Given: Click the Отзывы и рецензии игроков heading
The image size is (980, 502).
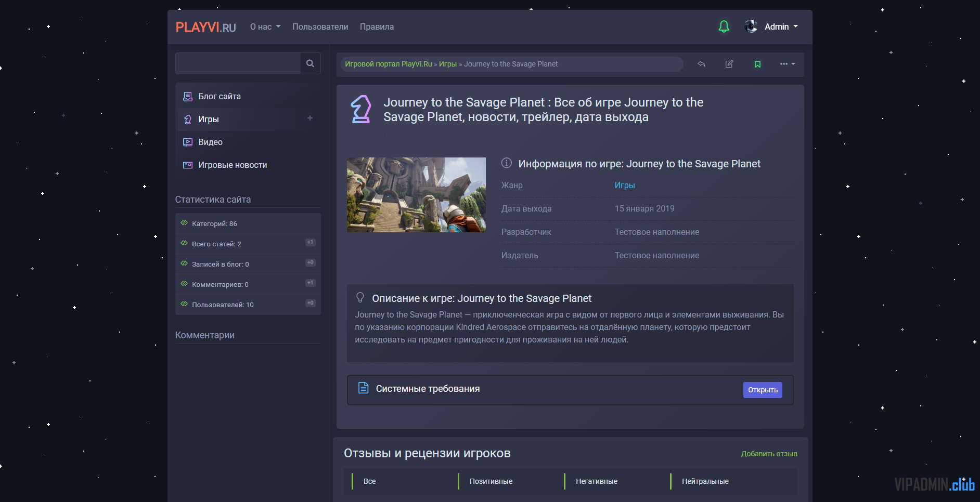Looking at the screenshot, I should pos(427,453).
